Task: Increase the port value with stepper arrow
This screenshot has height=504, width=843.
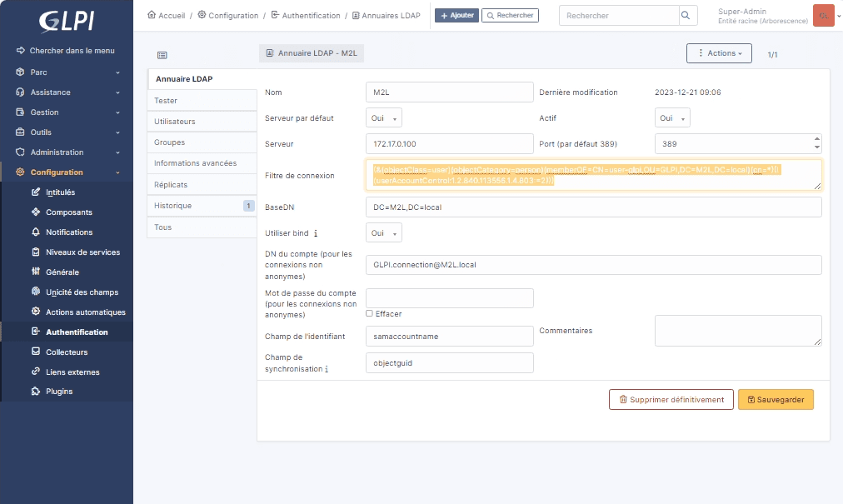Action: [816, 139]
